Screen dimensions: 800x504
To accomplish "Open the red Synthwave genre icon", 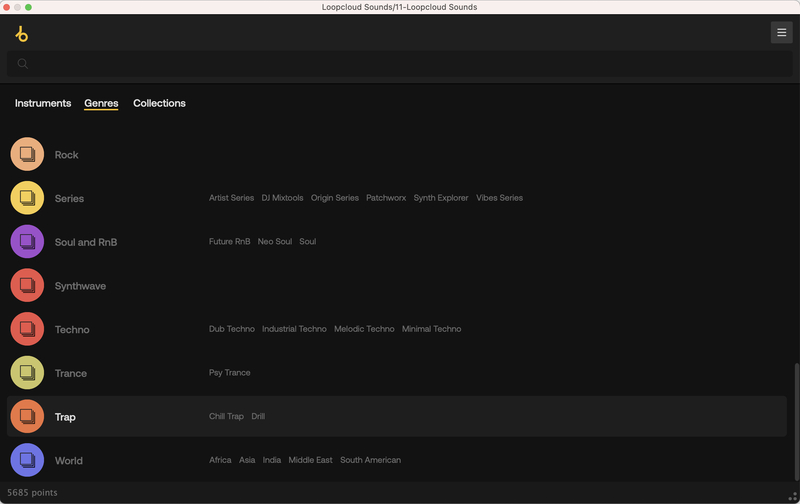I will point(27,286).
